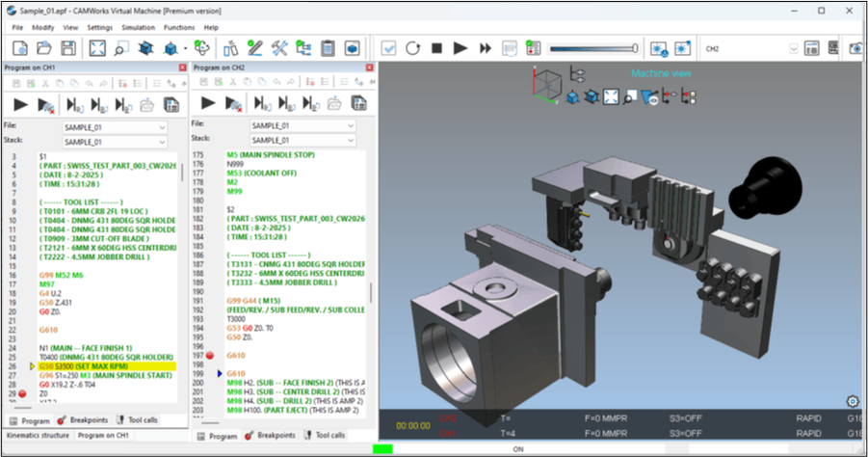This screenshot has height=457, width=868.
Task: Click viewport zoom window magnifier icon
Action: pyautogui.click(x=630, y=97)
